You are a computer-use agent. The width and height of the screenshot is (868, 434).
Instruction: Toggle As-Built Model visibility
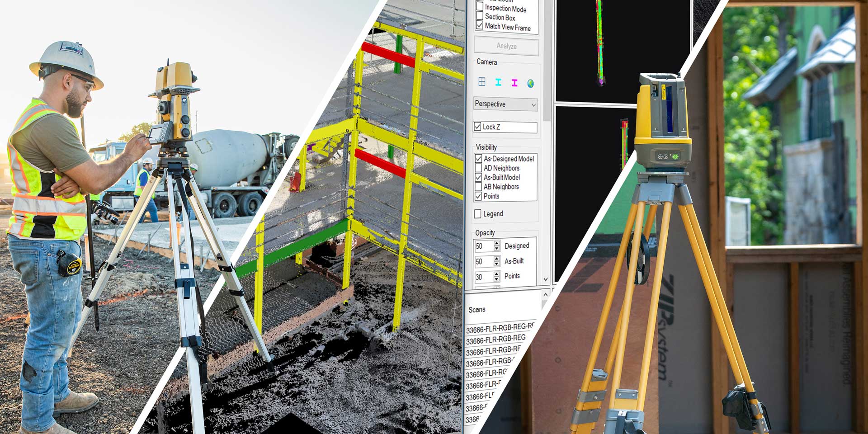(x=478, y=178)
